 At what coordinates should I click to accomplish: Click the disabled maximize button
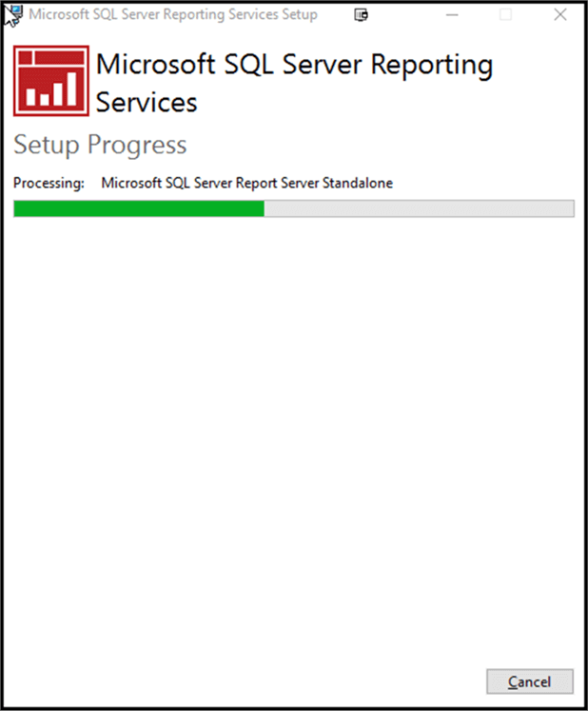(505, 15)
